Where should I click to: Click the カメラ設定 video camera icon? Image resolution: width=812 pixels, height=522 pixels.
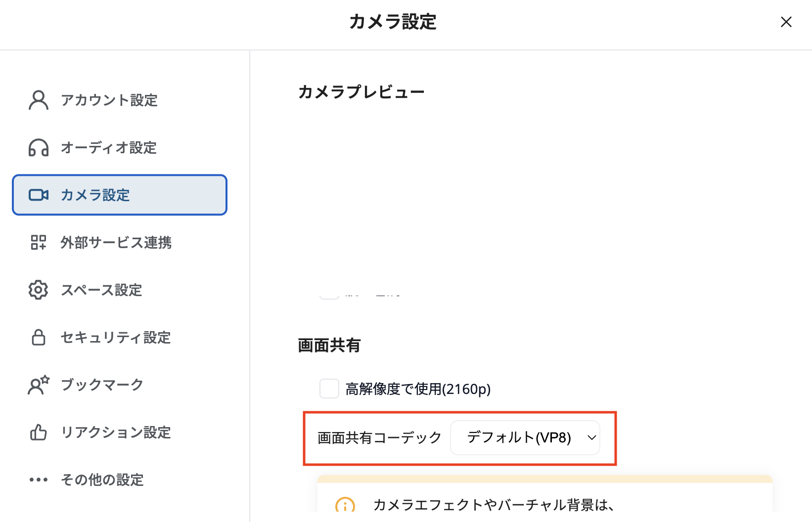click(x=39, y=195)
